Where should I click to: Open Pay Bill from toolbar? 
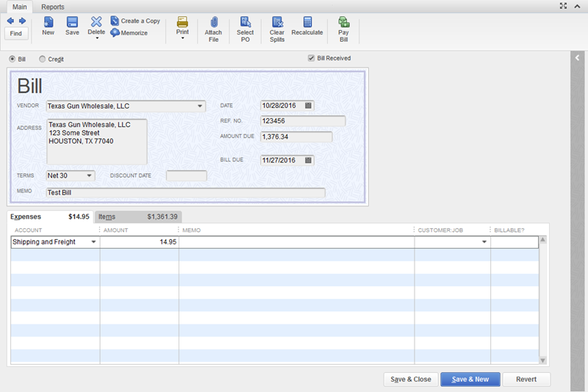coord(343,29)
